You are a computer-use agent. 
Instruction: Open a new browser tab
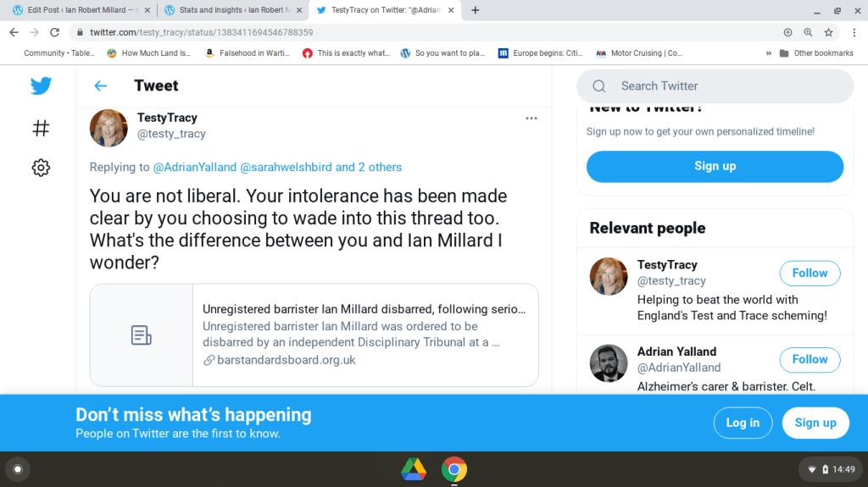click(475, 10)
